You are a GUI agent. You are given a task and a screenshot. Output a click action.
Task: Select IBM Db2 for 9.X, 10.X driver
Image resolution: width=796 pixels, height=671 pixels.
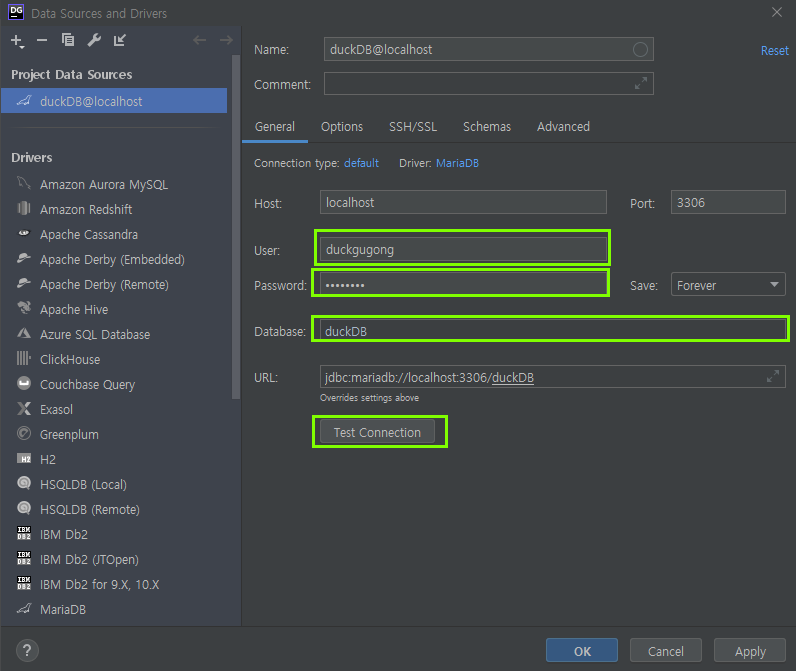[x=114, y=584]
